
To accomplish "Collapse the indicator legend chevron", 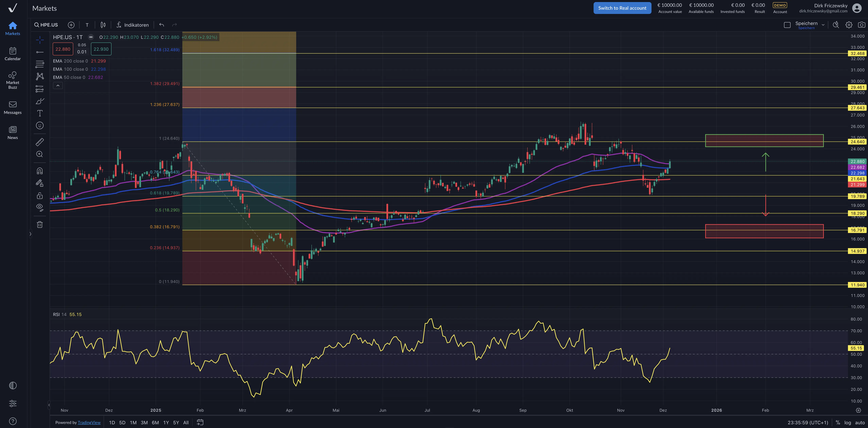I will click(58, 86).
